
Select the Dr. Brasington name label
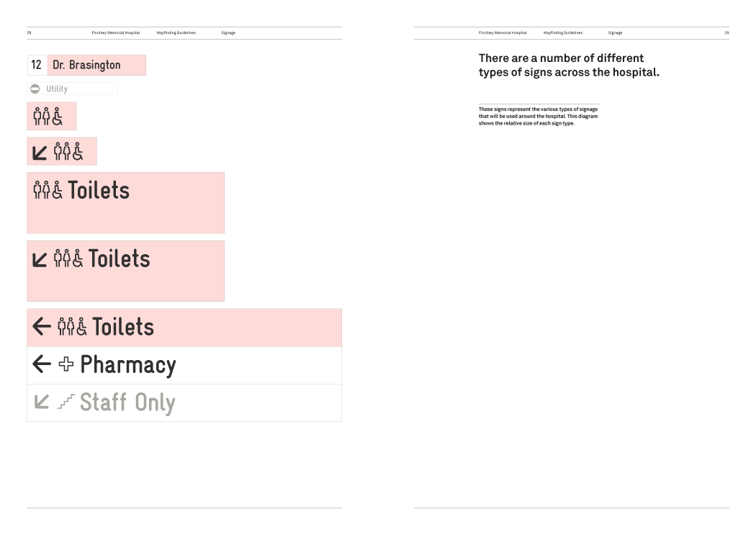pyautogui.click(x=86, y=65)
